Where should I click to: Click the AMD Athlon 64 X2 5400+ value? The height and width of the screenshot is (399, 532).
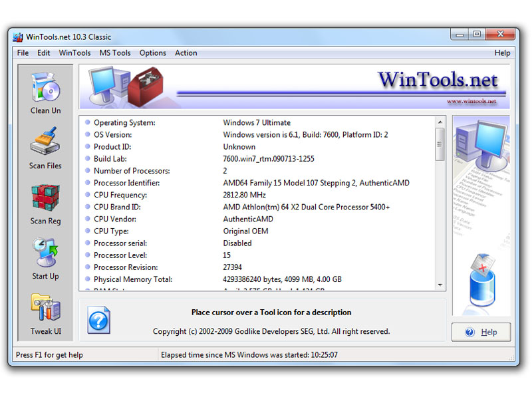click(x=307, y=207)
